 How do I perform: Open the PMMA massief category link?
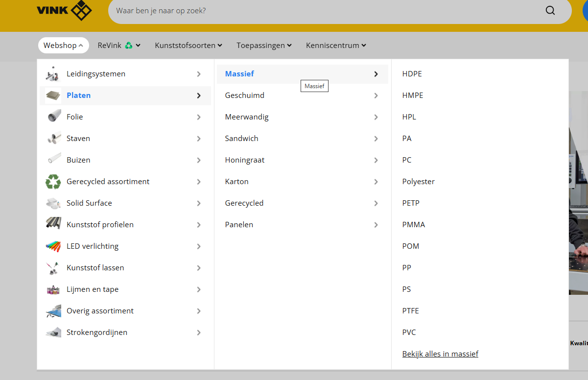coord(414,225)
